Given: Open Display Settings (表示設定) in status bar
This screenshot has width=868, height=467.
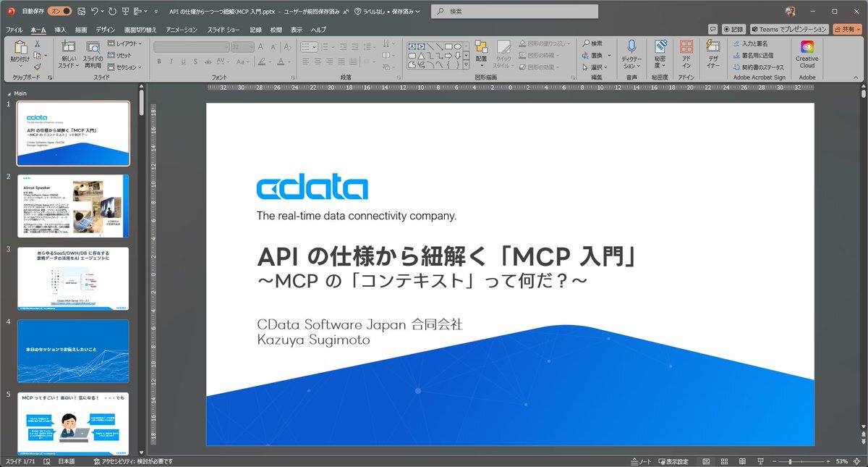Looking at the screenshot, I should click(673, 461).
